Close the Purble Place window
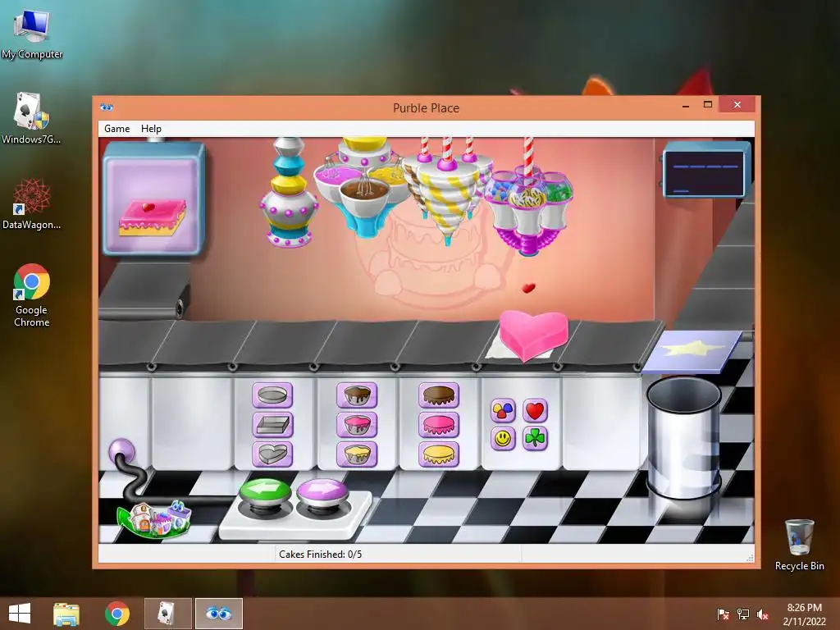Image resolution: width=840 pixels, height=630 pixels. (x=737, y=105)
